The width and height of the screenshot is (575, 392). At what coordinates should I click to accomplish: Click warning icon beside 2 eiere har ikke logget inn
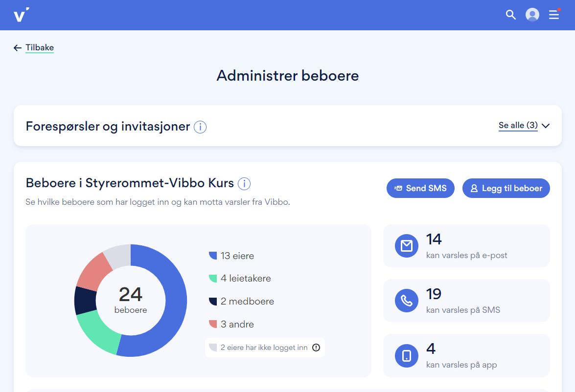(x=316, y=348)
